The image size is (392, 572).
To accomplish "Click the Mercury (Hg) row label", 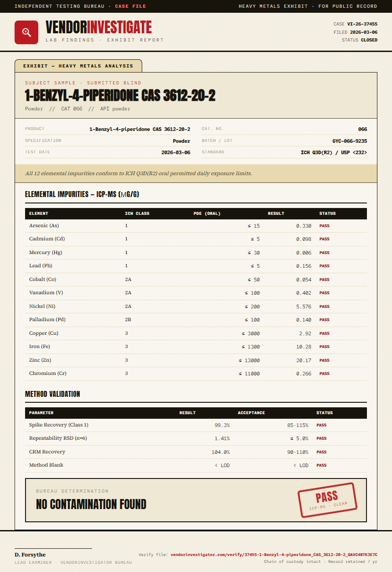I will [46, 253].
